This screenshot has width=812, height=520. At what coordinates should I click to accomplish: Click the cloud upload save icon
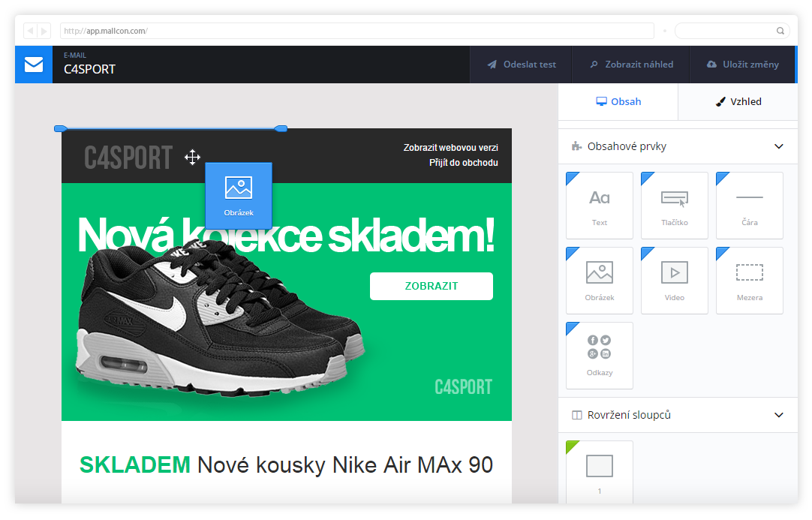click(x=712, y=65)
